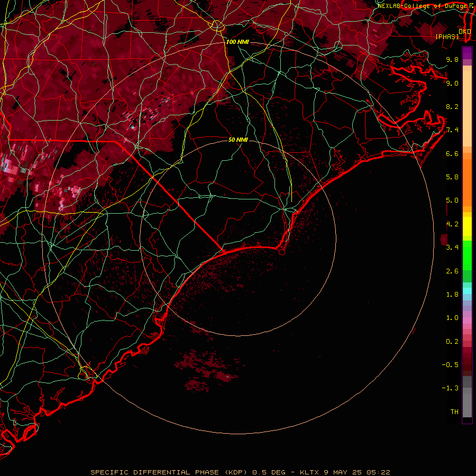Click the DKD label above the legend

[464, 31]
